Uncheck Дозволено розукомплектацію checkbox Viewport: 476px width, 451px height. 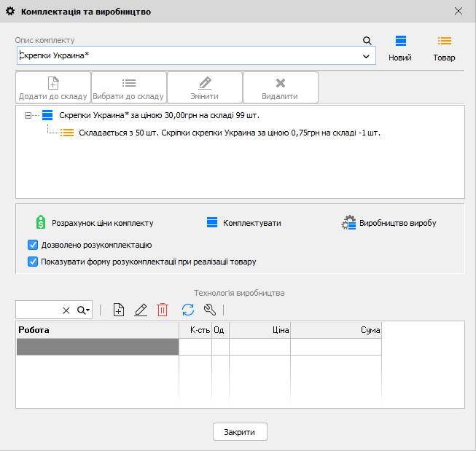click(33, 246)
